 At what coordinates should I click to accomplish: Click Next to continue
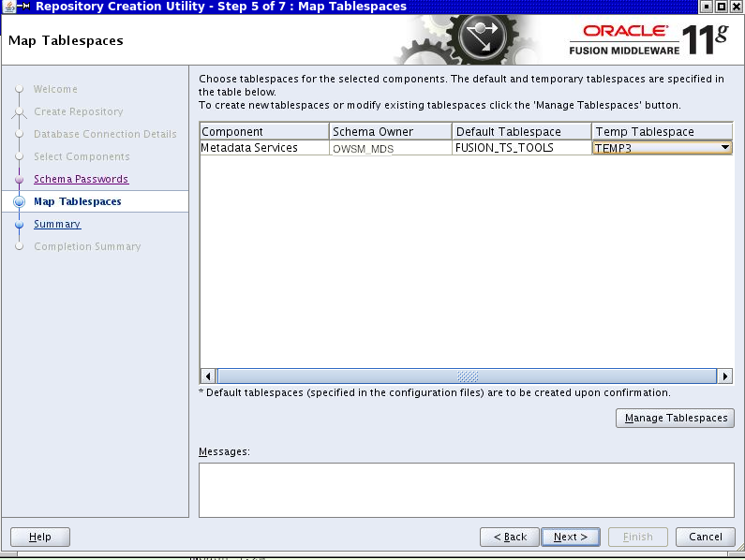click(571, 537)
